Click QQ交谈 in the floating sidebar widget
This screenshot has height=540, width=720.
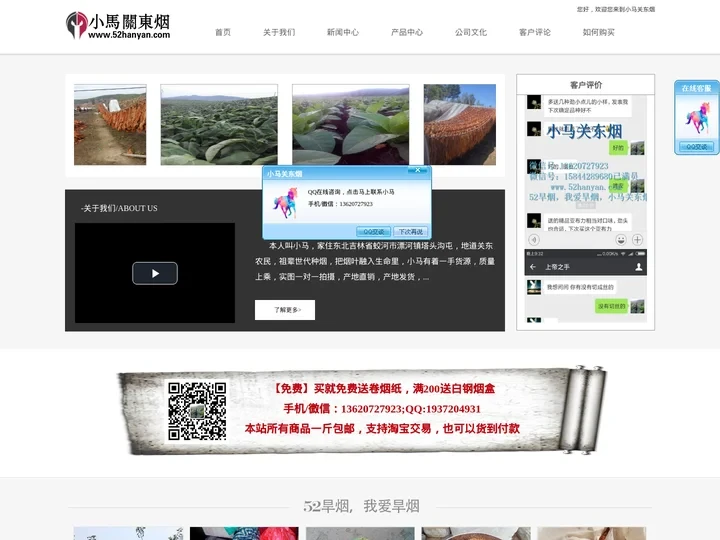click(x=696, y=147)
